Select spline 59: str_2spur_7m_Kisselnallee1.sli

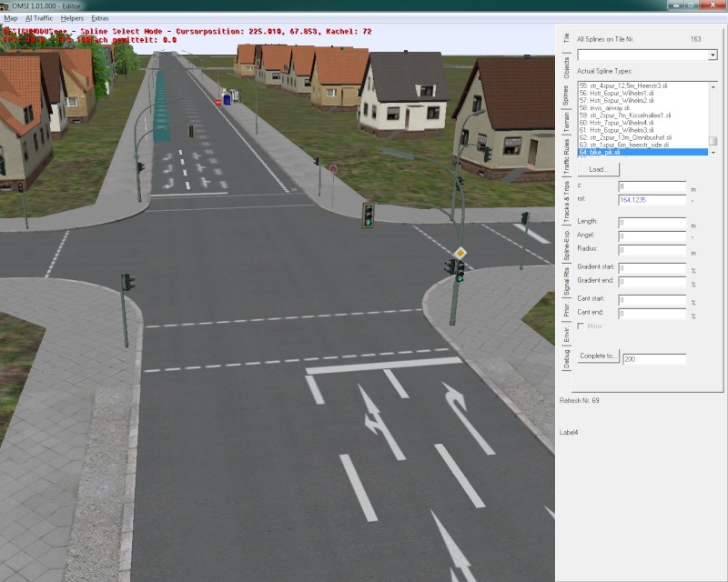coord(643,115)
